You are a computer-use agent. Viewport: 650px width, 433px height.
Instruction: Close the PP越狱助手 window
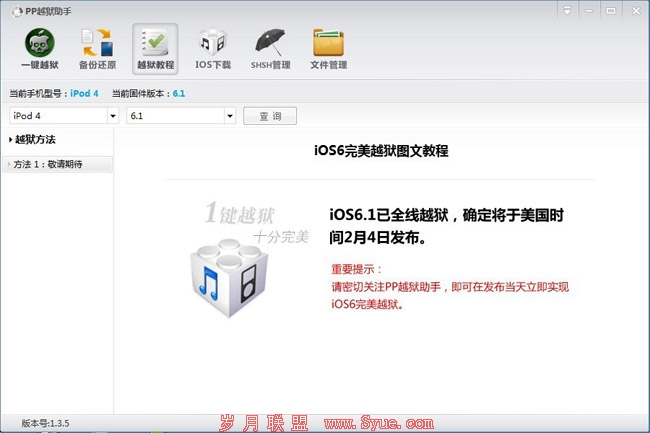tap(636, 11)
